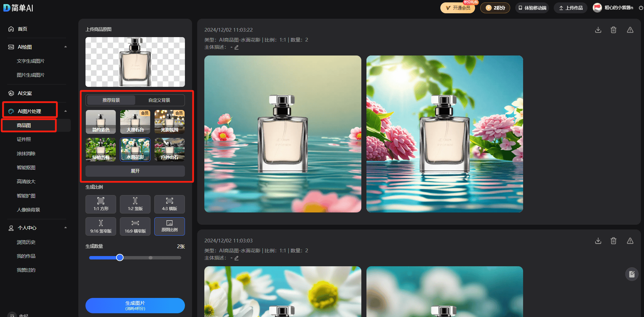Click the 生成图片 button
This screenshot has height=317, width=644.
pos(135,305)
